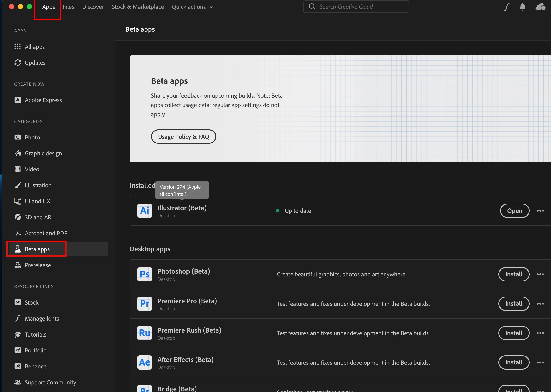551x392 pixels.
Task: Open Behance resource link
Action: click(x=36, y=366)
